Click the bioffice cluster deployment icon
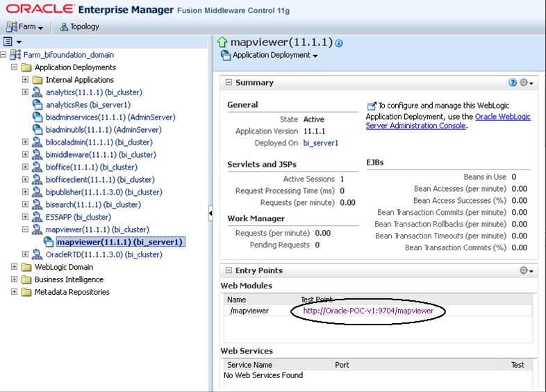This screenshot has height=392, width=546. click(38, 168)
